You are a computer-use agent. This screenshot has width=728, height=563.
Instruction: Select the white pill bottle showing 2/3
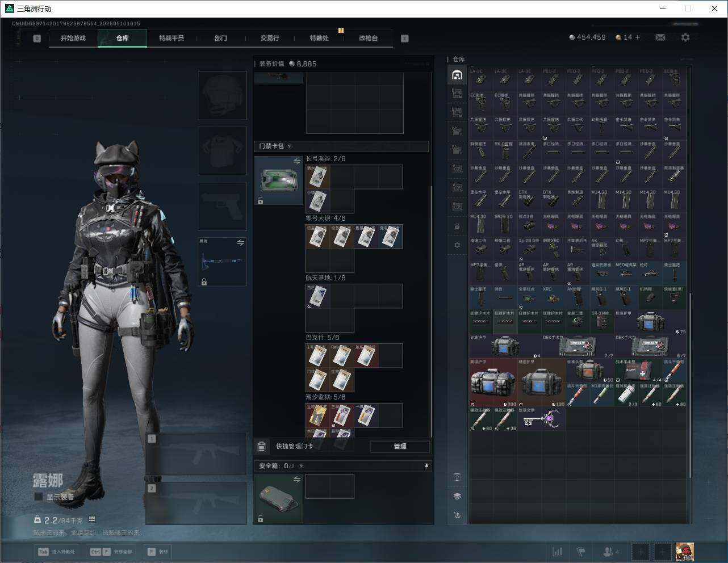pos(626,395)
